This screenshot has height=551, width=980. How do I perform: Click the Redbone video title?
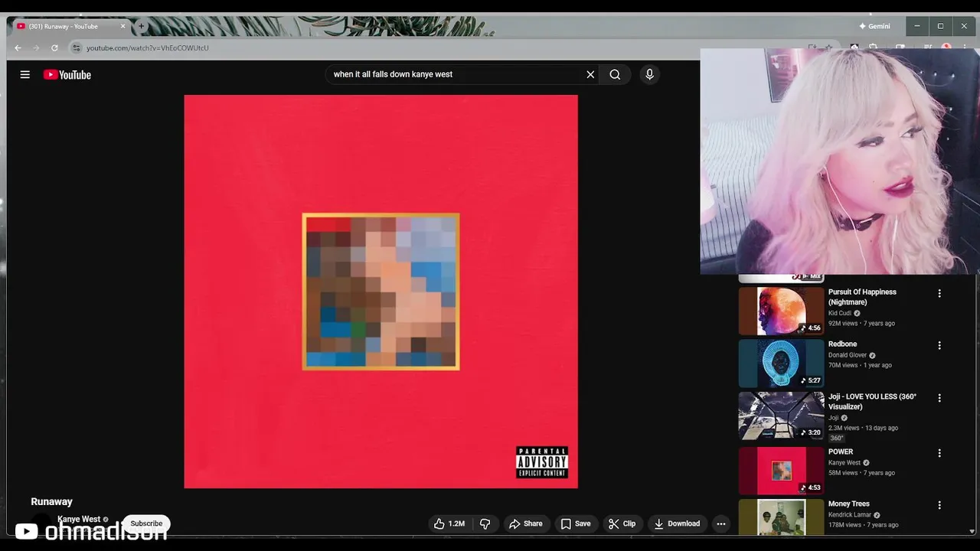point(842,344)
